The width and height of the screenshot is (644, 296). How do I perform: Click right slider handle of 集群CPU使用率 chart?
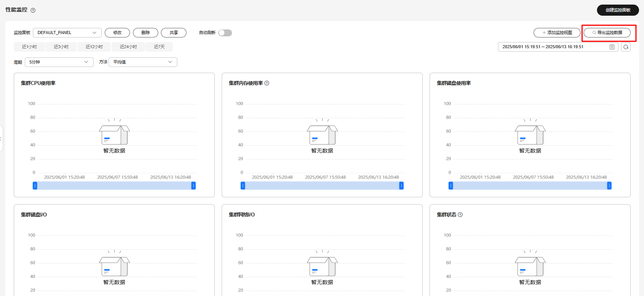(193, 185)
